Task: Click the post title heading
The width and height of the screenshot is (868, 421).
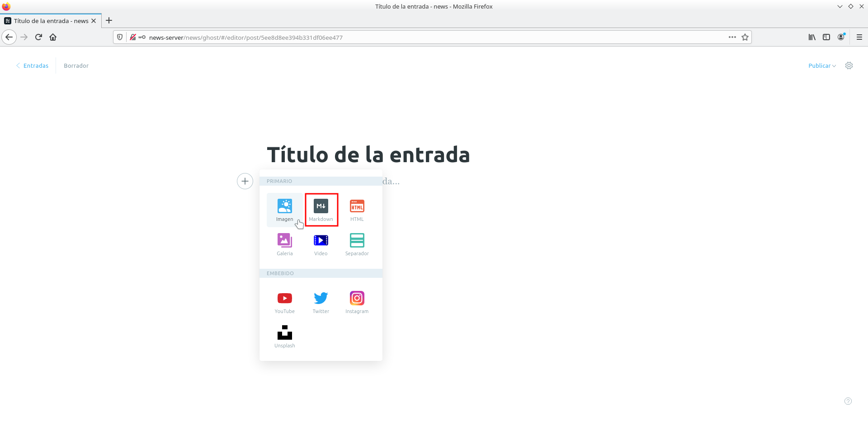Action: [368, 154]
